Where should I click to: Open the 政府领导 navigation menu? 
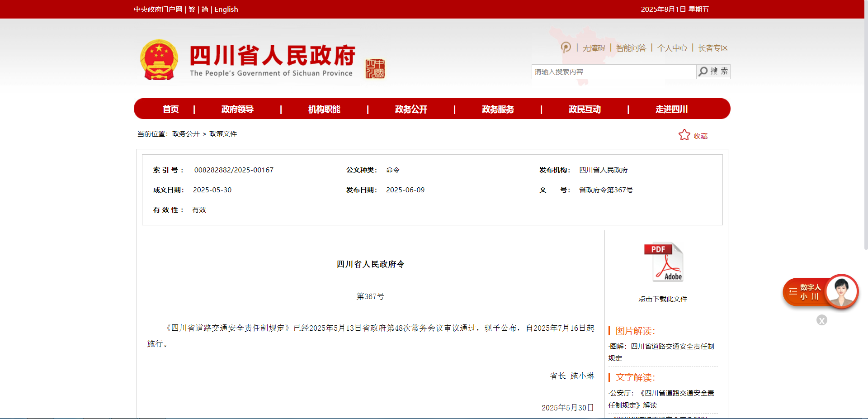(237, 109)
